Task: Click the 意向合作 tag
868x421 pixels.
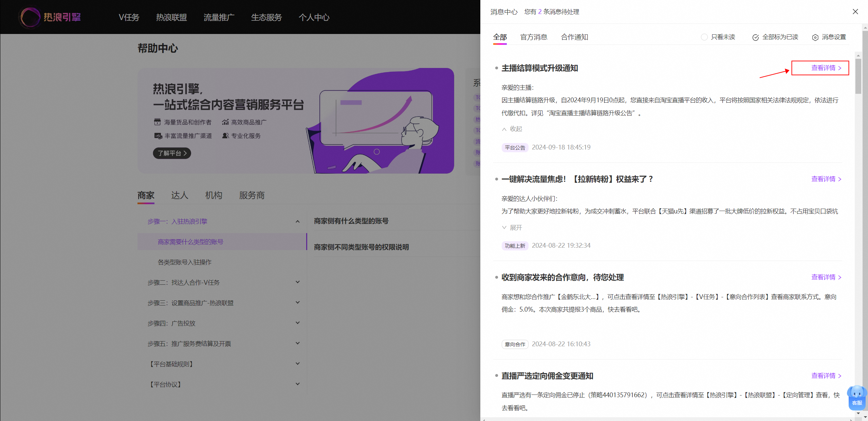Action: [515, 345]
